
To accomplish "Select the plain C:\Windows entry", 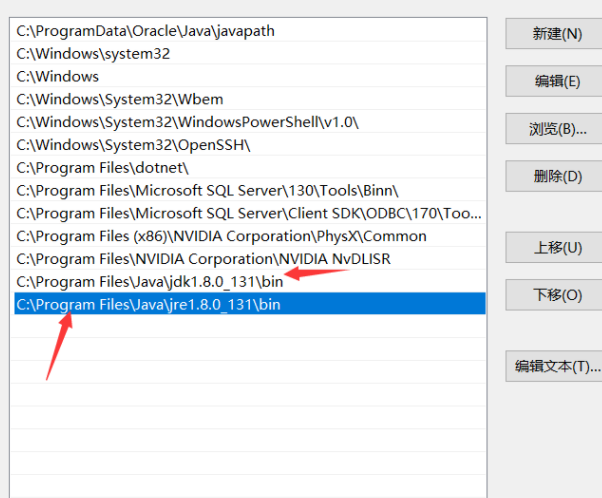I will [250, 76].
